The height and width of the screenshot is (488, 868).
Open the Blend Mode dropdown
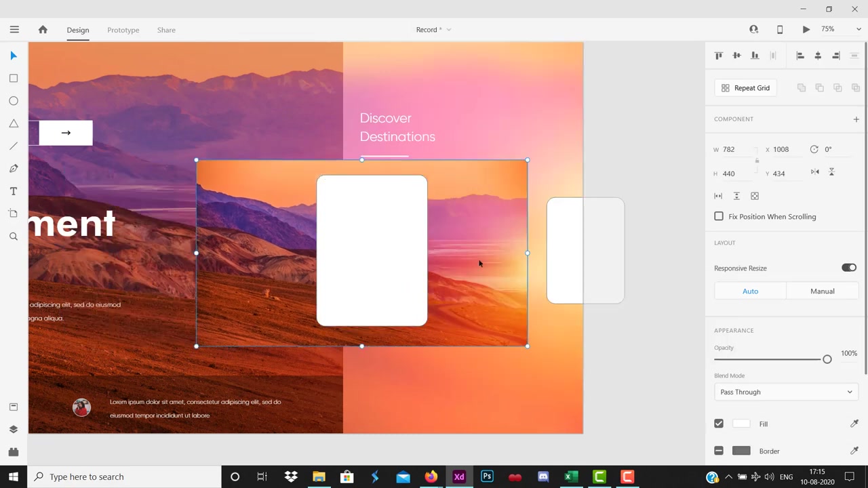pyautogui.click(x=785, y=392)
